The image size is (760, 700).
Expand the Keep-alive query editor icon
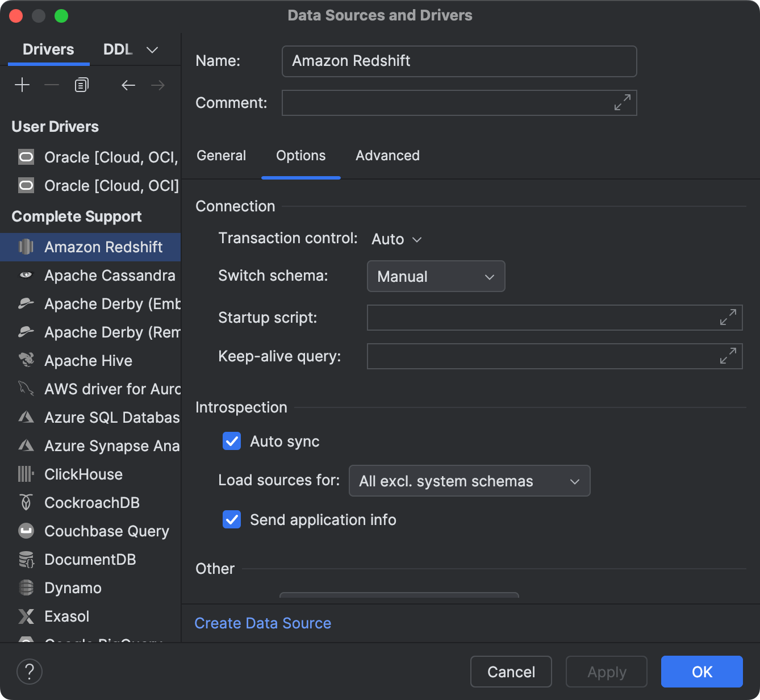click(728, 356)
